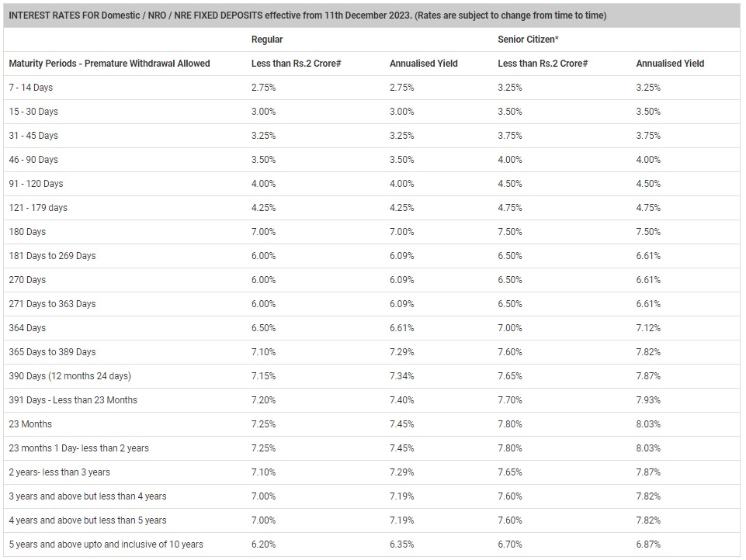Select the 364 Days maturity period

[x=27, y=328]
